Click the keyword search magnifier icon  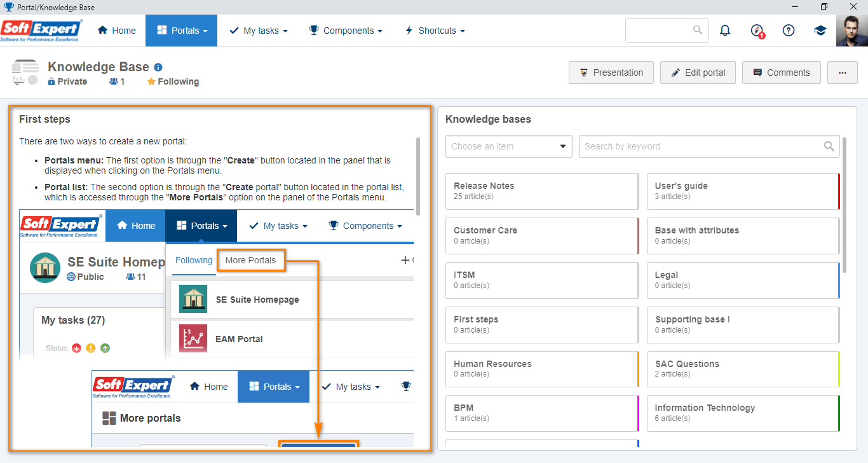[829, 146]
